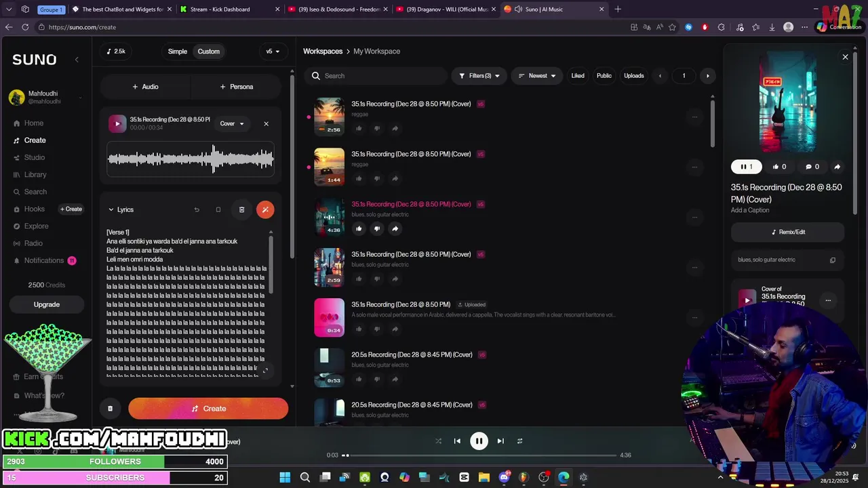868x488 pixels.
Task: Click the magic wand lyrics generator icon
Action: click(x=265, y=209)
